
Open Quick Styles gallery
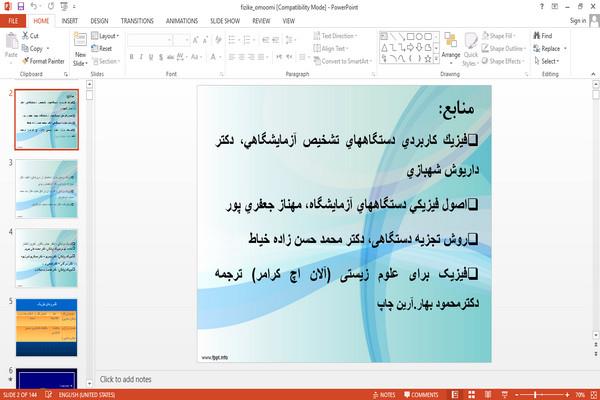pos(471,49)
